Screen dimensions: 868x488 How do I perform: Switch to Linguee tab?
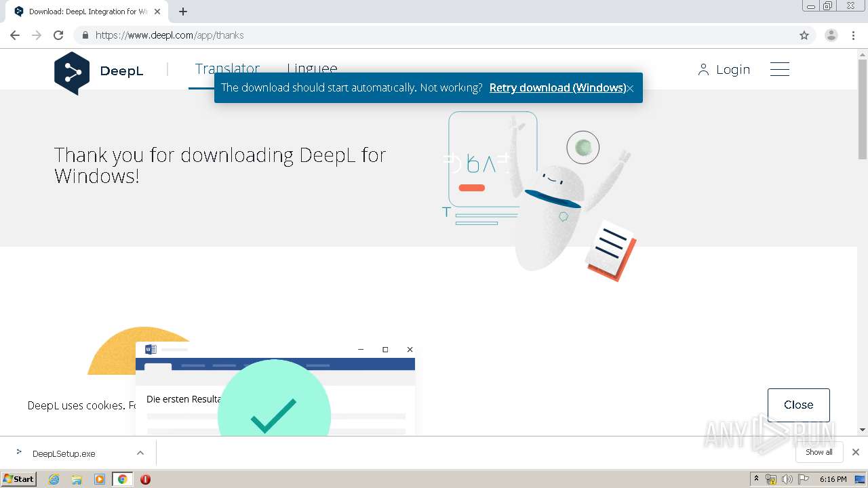(312, 69)
